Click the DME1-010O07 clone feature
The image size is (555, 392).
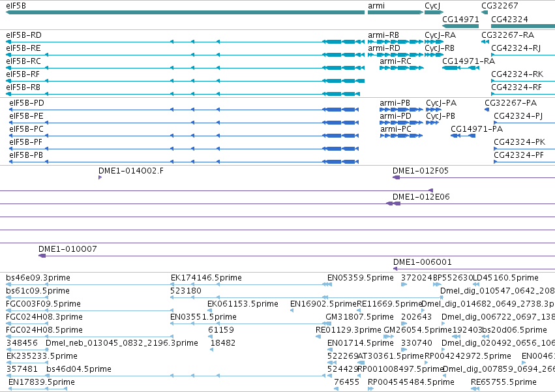297,256
